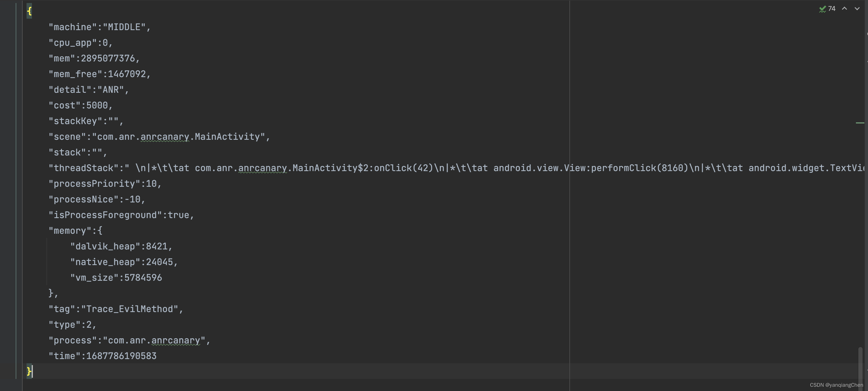The width and height of the screenshot is (868, 391).
Task: Click the "cost":5000 line
Action: click(x=81, y=105)
